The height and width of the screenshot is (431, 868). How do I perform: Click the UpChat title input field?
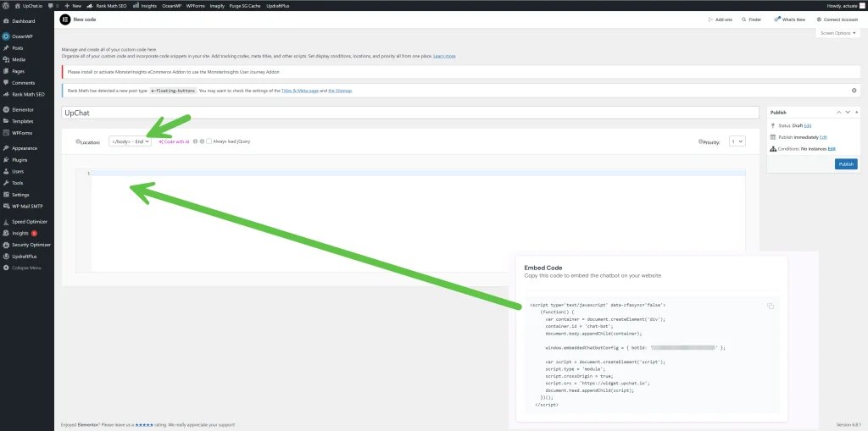410,113
